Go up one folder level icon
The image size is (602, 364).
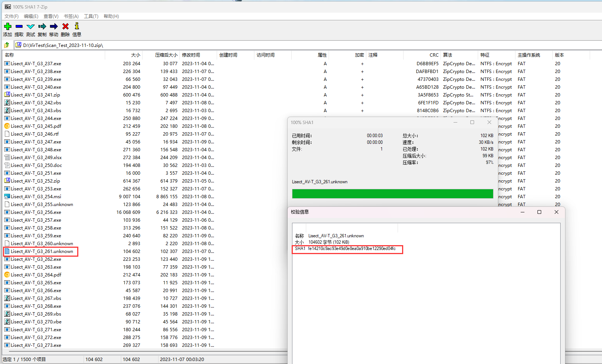coord(7,45)
